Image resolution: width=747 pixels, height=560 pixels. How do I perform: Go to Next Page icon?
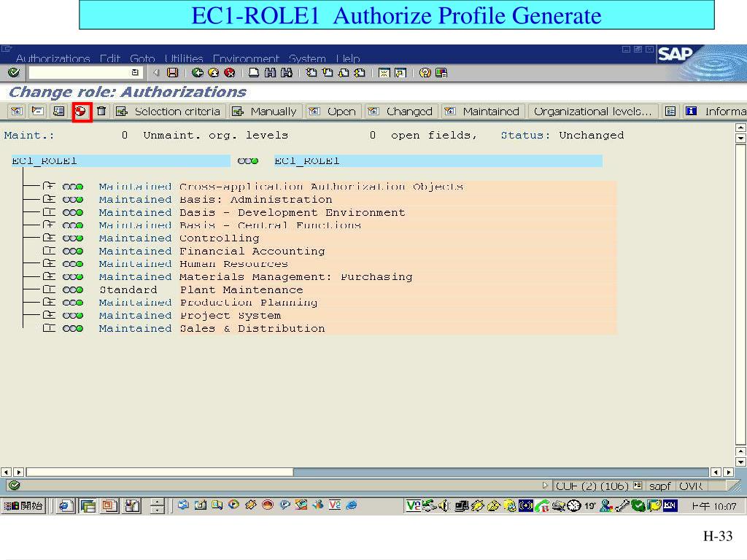pyautogui.click(x=344, y=72)
